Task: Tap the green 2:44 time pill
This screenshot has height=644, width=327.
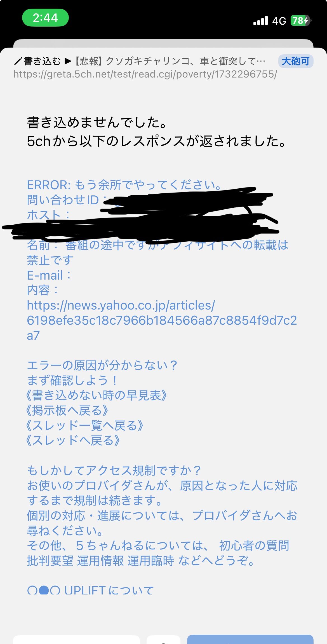Action: click(x=45, y=18)
